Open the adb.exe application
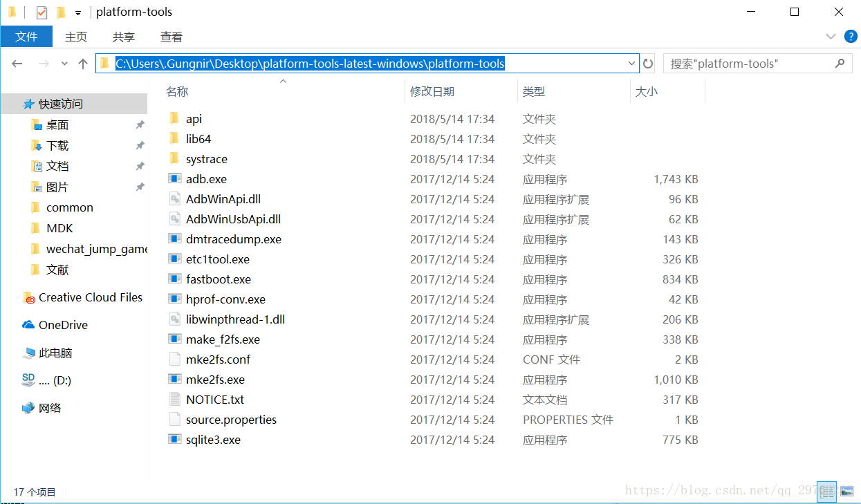The width and height of the screenshot is (861, 504). [x=205, y=178]
